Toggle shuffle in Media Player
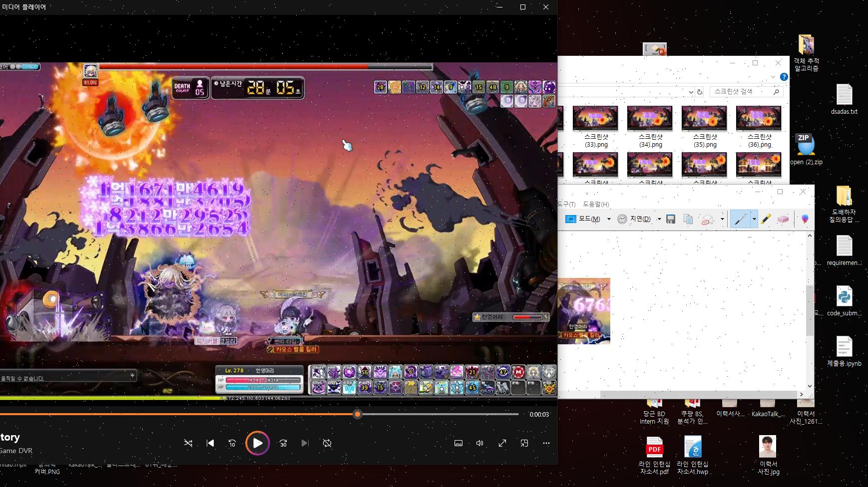Image resolution: width=868 pixels, height=487 pixels. coord(188,443)
